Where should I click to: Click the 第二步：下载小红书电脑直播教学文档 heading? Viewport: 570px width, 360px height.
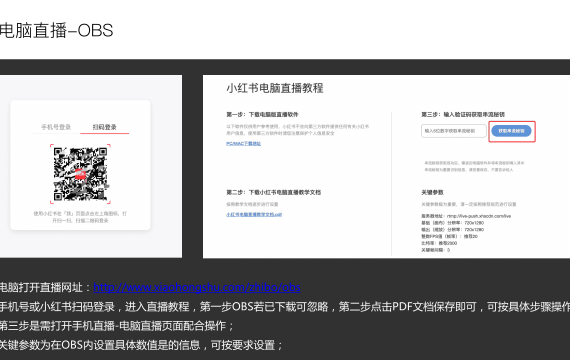click(x=273, y=192)
